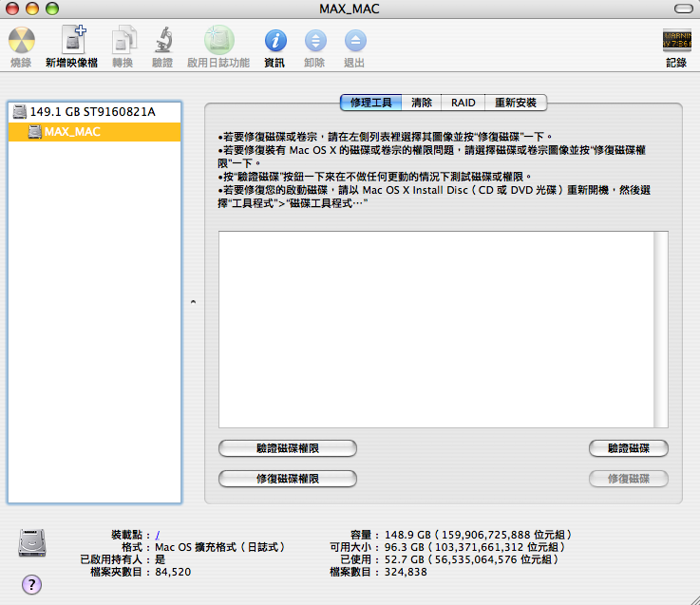700x605 pixels.
Task: Switch to the 清除 tab
Action: (x=422, y=103)
